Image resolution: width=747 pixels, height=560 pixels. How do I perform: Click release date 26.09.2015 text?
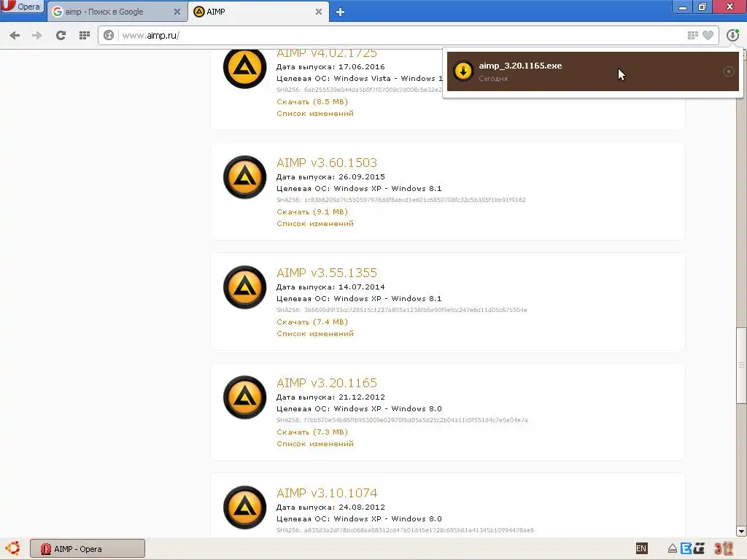362,176
